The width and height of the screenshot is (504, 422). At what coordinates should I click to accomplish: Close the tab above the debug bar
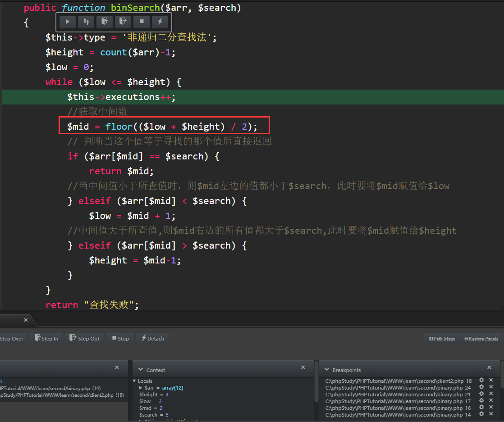click(x=26, y=320)
